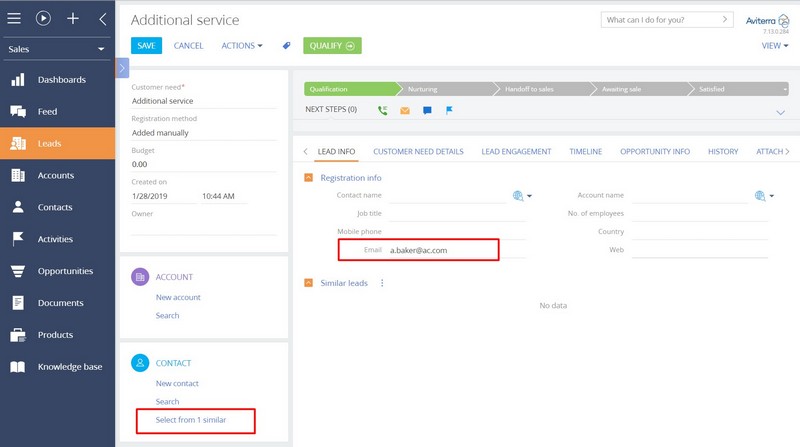The image size is (800, 447).
Task: Click the Knowledge base book icon
Action: coord(18,366)
